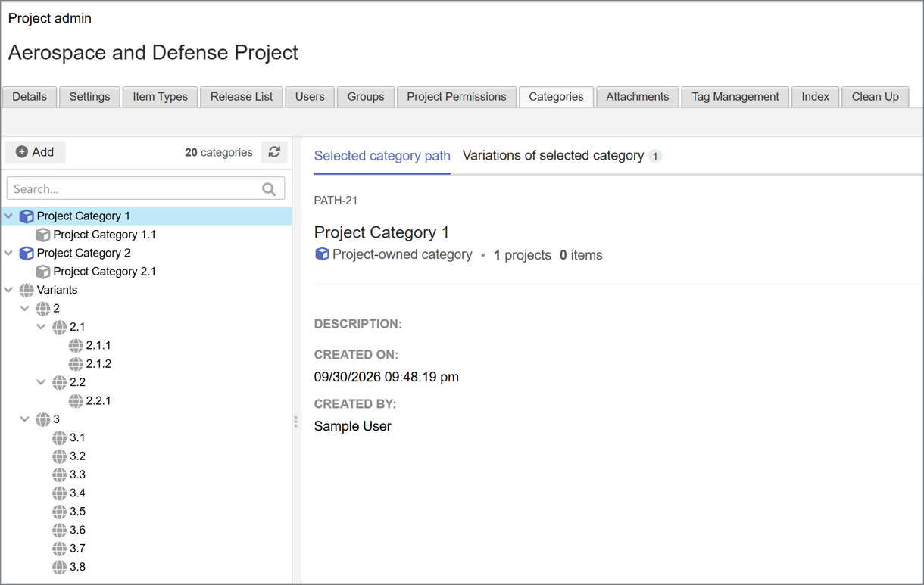Open the Tag Management tab

[735, 97]
